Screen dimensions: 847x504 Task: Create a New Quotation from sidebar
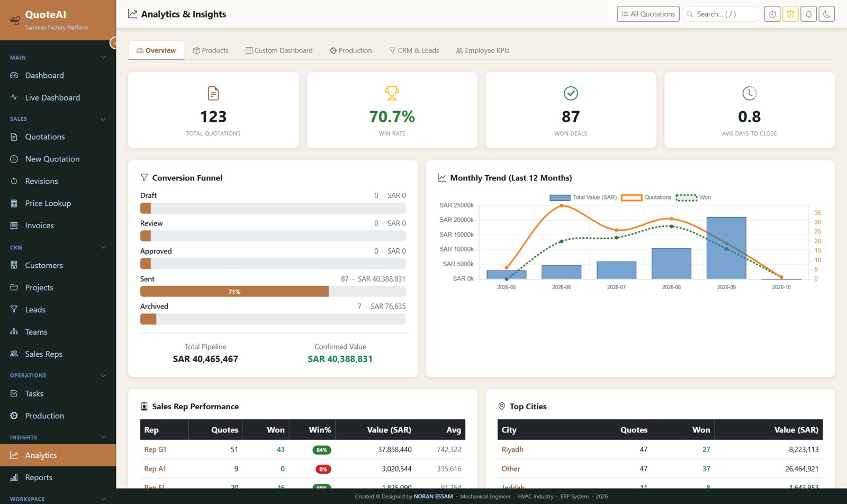click(x=58, y=159)
